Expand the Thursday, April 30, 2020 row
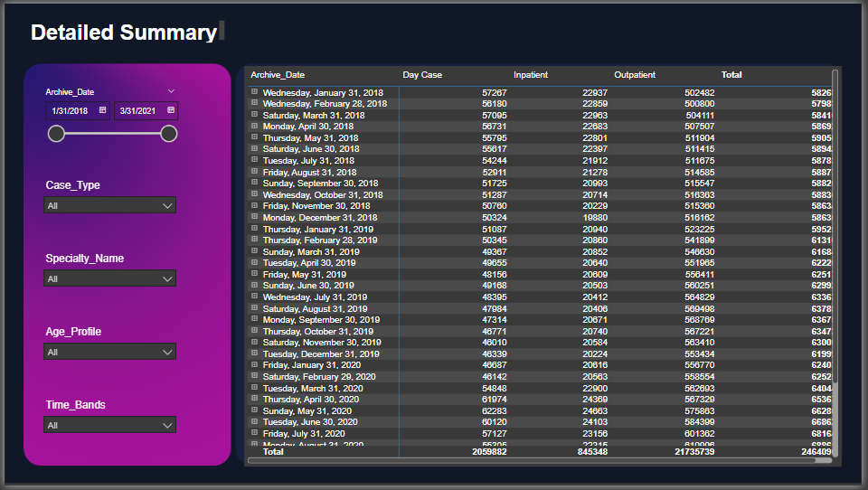The height and width of the screenshot is (490, 868). click(255, 400)
